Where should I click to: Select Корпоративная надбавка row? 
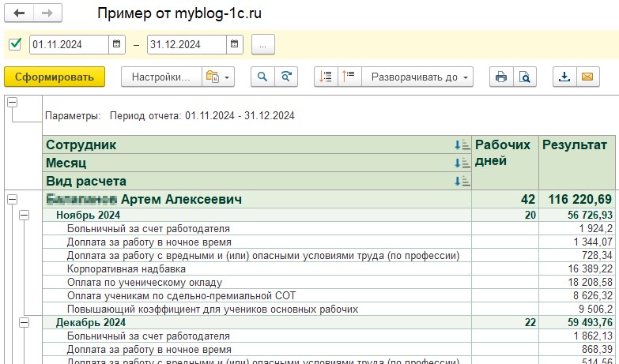[x=257, y=268]
